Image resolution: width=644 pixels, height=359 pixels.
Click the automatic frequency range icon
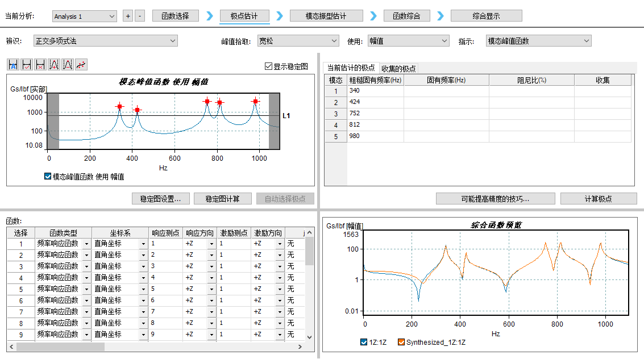pos(14,65)
